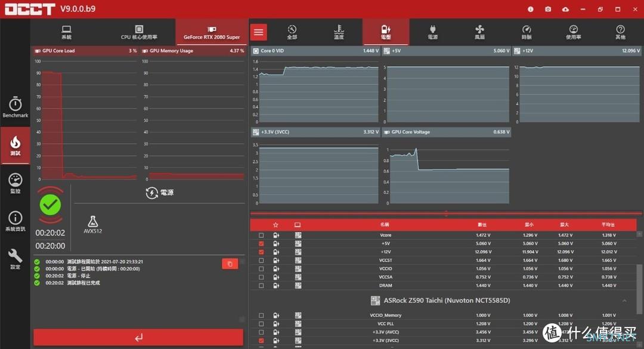644x349 pixels.
Task: Check the VCCIO row checkbox
Action: point(261,269)
